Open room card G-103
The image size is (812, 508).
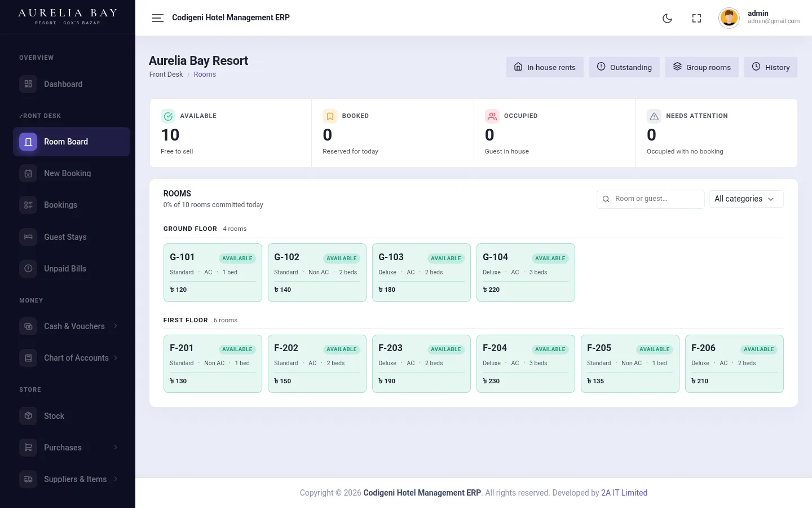click(x=421, y=273)
